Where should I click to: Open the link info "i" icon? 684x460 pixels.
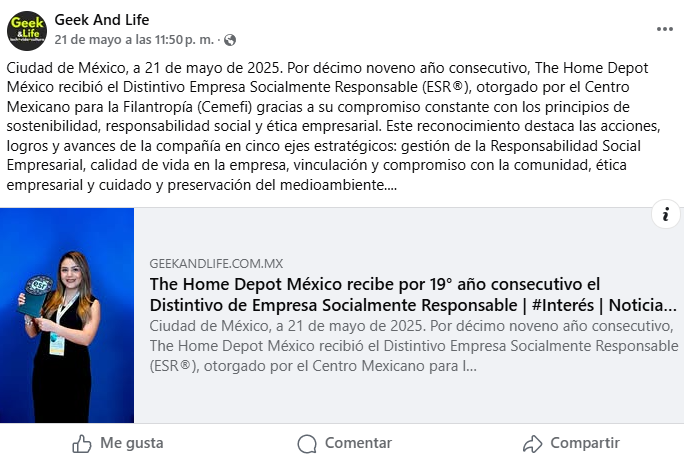[x=666, y=214]
